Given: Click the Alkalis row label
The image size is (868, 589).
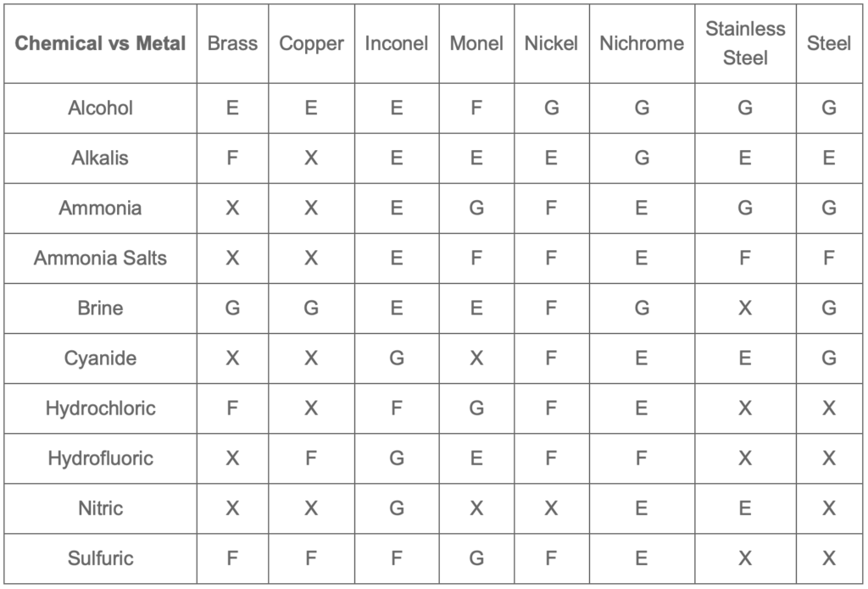Looking at the screenshot, I should click(100, 158).
